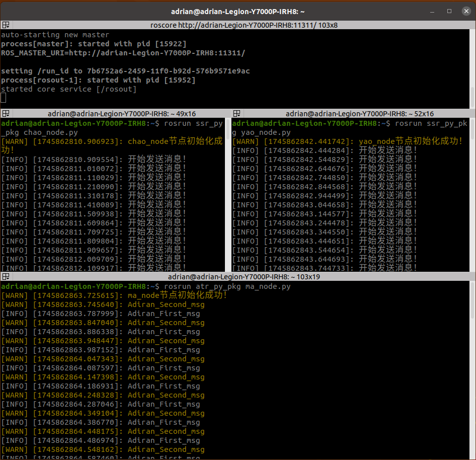
Task: Click the 'yao_node.py' command text
Action: (x=266, y=132)
